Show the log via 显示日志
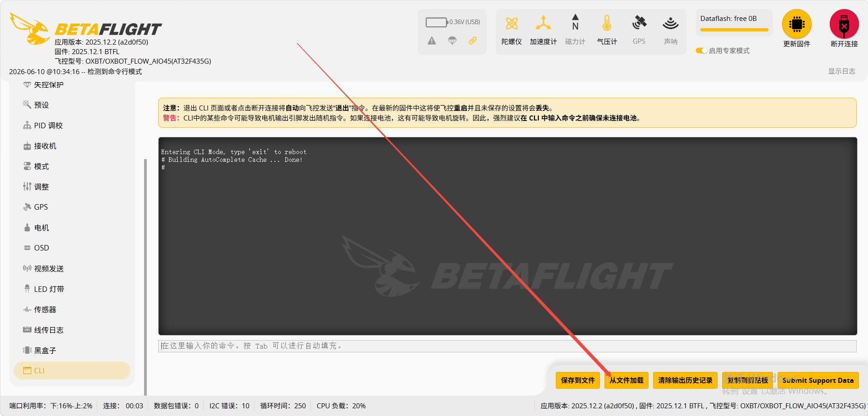868x416 pixels. click(x=842, y=71)
